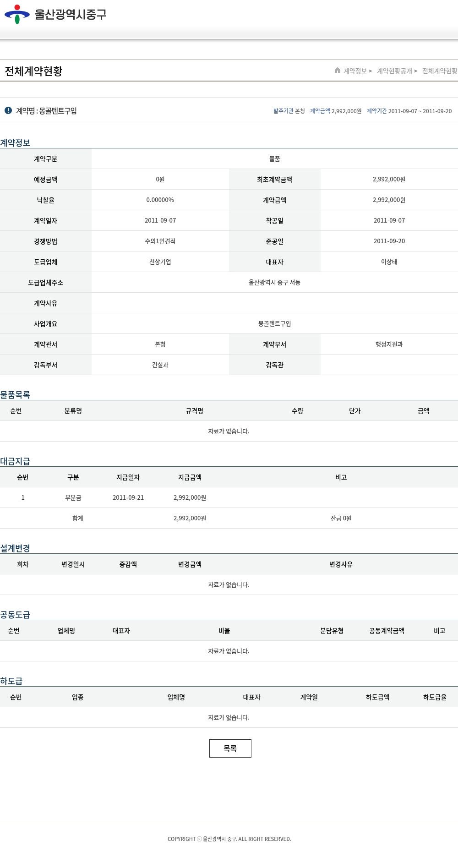458x868 pixels.
Task: Click the 규격명 column header
Action: click(195, 411)
